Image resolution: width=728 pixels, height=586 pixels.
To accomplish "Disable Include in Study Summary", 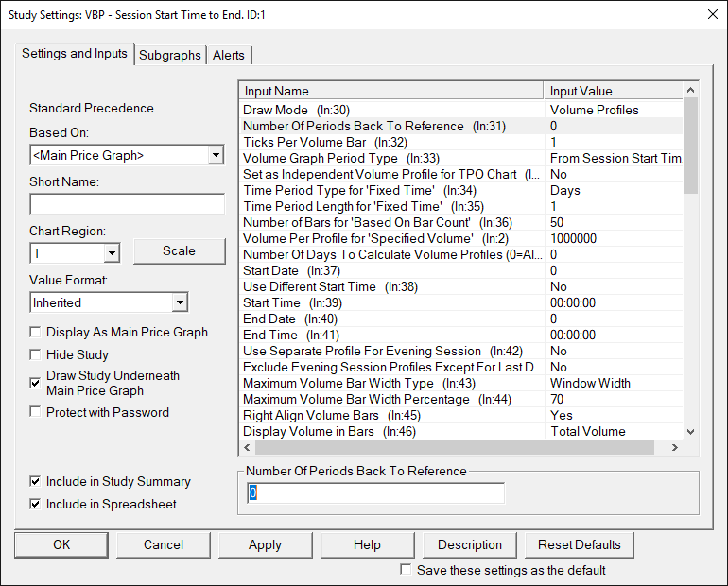I will pos(36,482).
